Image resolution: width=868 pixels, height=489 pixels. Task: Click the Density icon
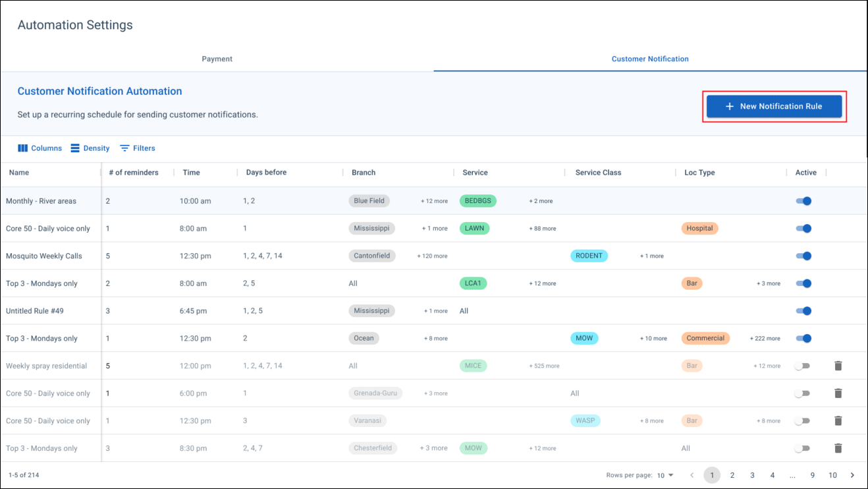tap(90, 148)
